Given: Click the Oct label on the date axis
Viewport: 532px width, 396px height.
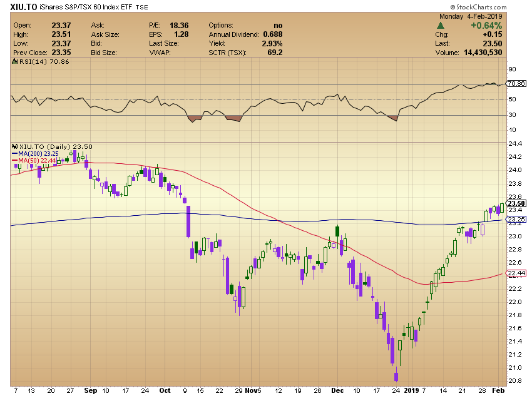Looking at the screenshot, I should click(x=165, y=390).
